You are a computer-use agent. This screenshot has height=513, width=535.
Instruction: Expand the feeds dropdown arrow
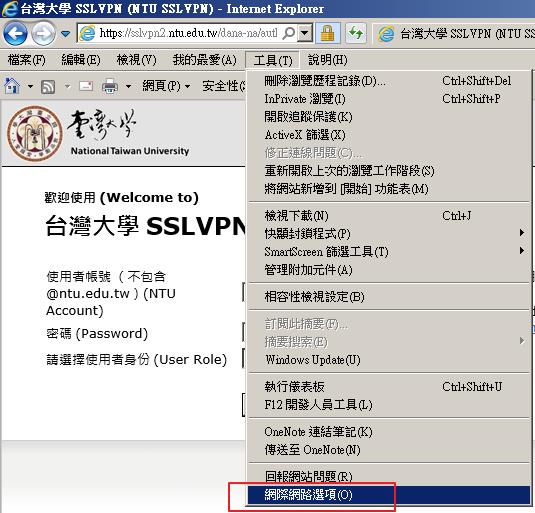pos(68,86)
